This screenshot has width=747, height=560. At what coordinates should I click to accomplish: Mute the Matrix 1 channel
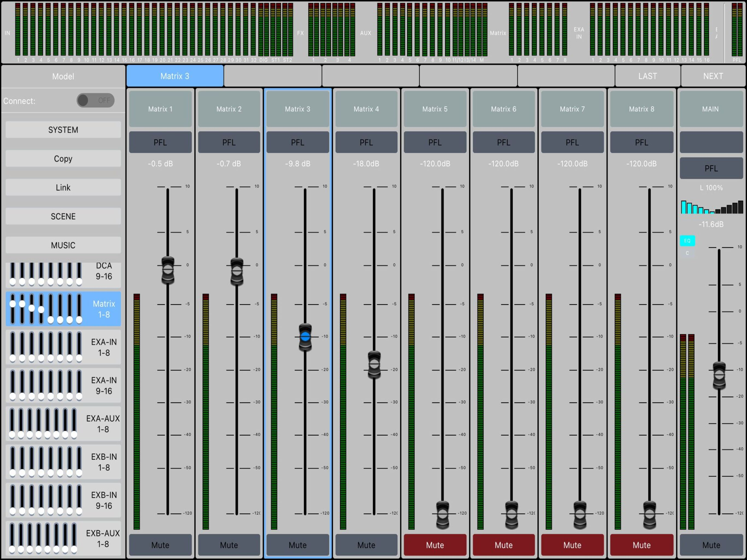tap(161, 545)
